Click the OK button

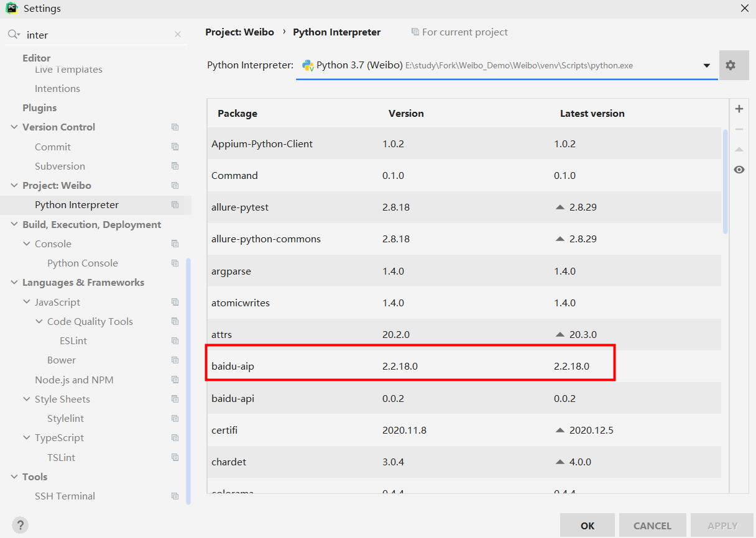point(588,526)
